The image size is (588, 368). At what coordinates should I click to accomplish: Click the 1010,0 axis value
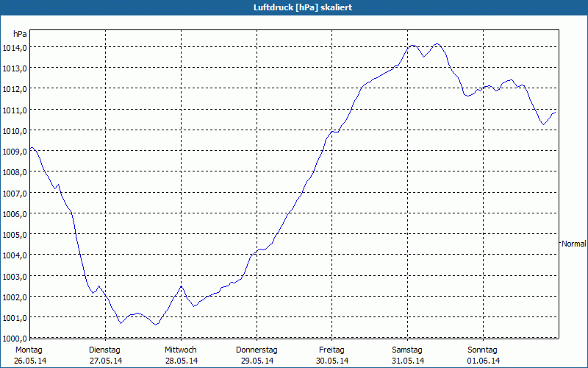click(15, 131)
